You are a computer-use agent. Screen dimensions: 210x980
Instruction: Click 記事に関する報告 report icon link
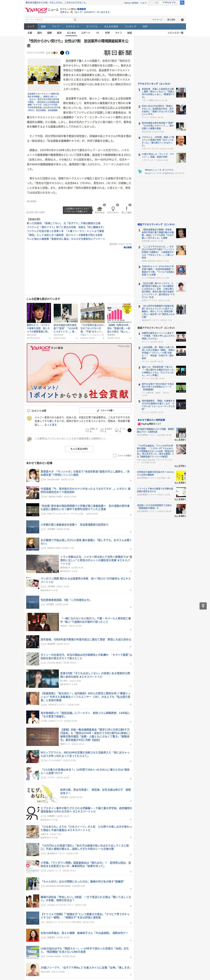[36, 212]
